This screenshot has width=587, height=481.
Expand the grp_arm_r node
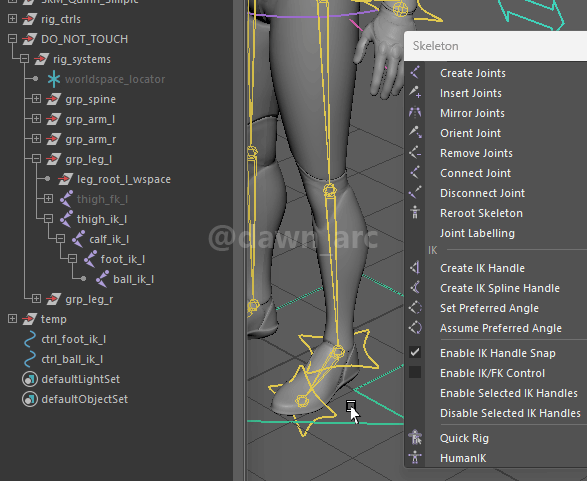tap(36, 138)
